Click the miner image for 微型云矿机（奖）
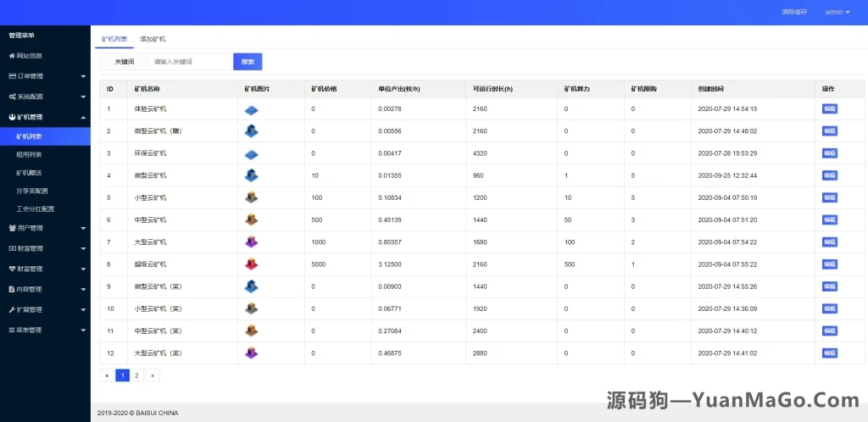 [251, 286]
